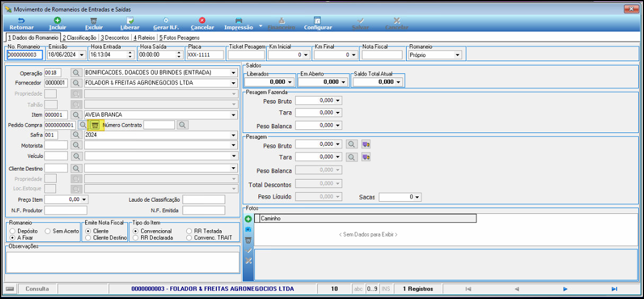Screen dimensions: 644x299
Task: Search Fornecedor with the magnifier icon
Action: tap(76, 83)
